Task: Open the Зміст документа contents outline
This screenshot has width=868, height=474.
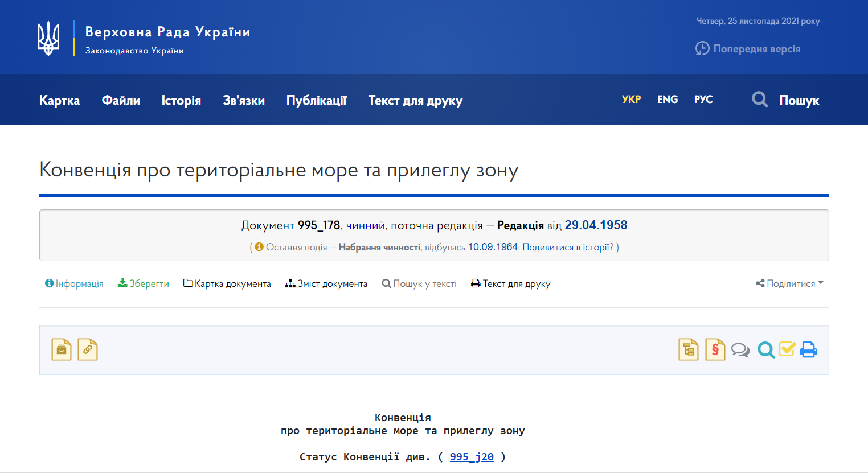Action: coord(326,283)
